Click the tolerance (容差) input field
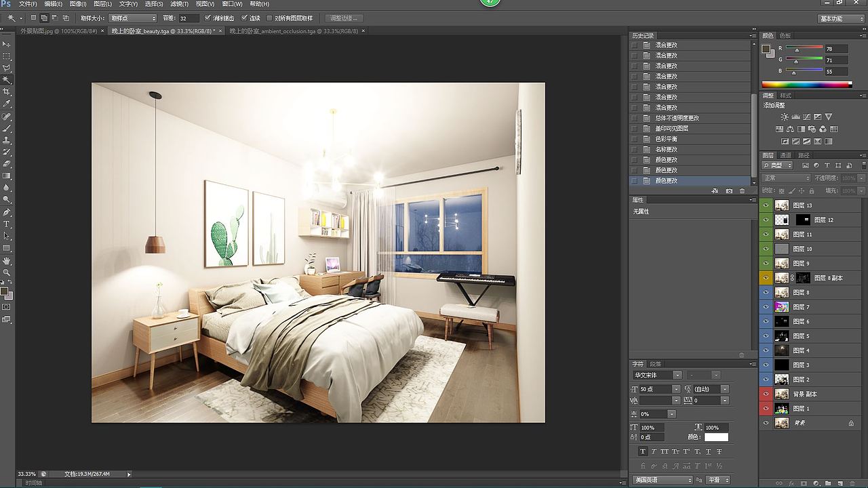The height and width of the screenshot is (488, 868). point(189,18)
